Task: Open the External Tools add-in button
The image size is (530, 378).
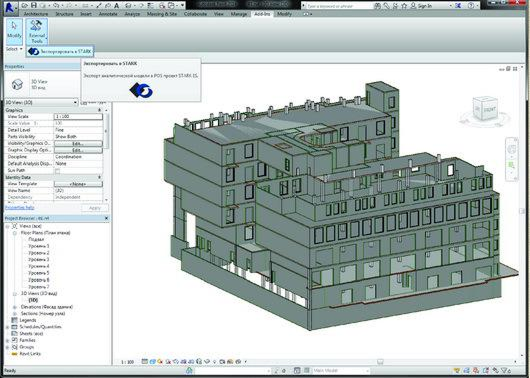Action: (37, 31)
